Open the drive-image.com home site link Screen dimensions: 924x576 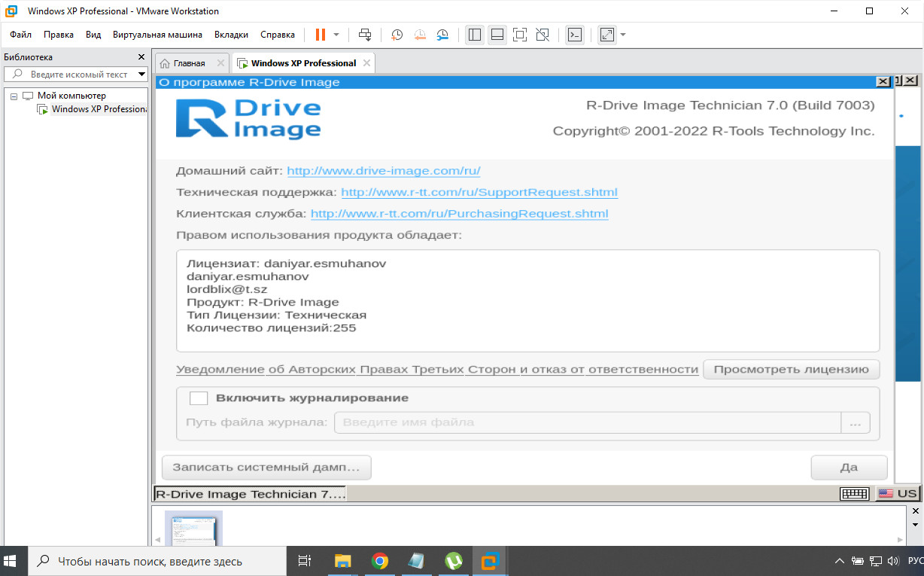pos(383,171)
